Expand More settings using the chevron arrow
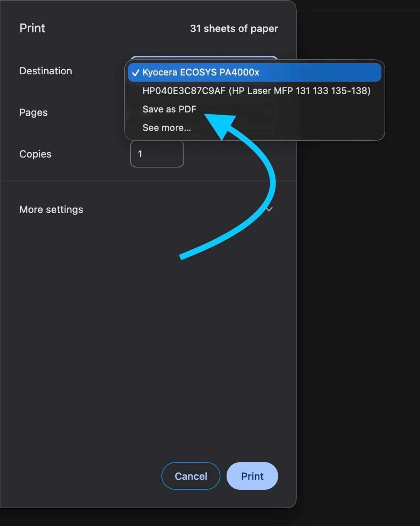 [270, 209]
